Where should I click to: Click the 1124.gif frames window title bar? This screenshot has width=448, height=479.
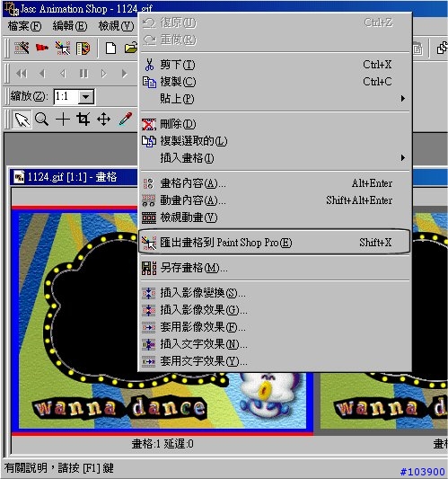click(74, 177)
